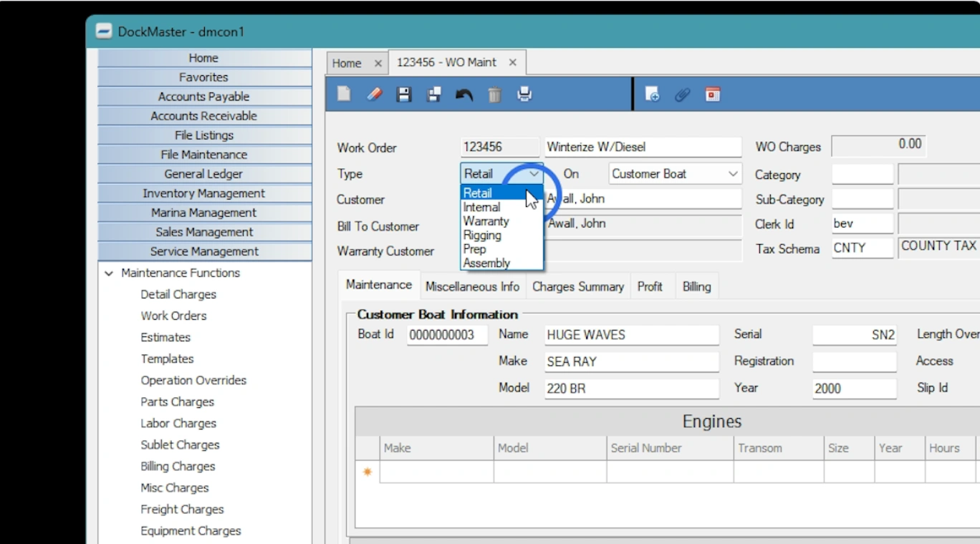
Task: Open the Customer Boat dropdown
Action: click(733, 174)
